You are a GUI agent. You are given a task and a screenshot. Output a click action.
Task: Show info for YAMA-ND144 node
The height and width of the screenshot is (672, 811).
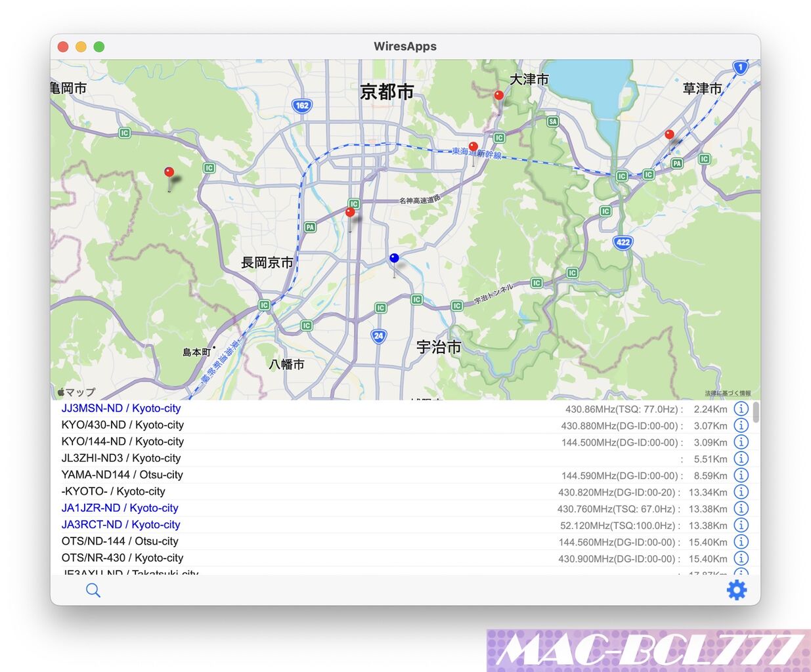(x=741, y=475)
